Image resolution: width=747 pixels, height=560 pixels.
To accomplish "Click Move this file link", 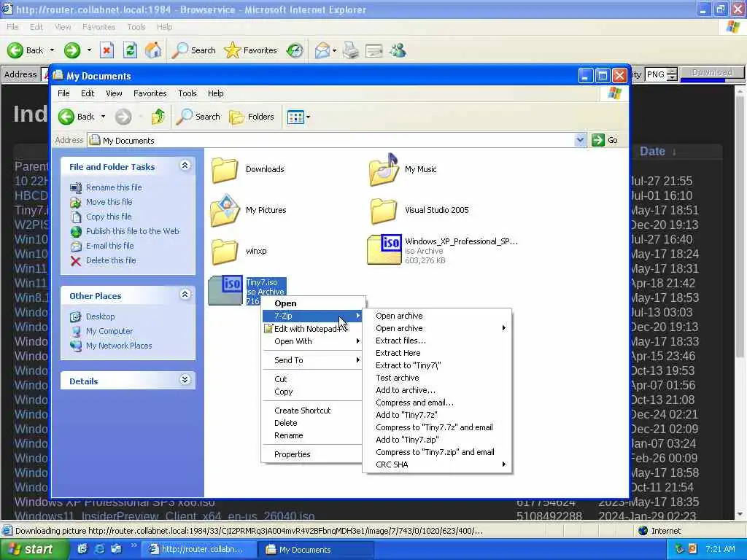I will tap(109, 202).
